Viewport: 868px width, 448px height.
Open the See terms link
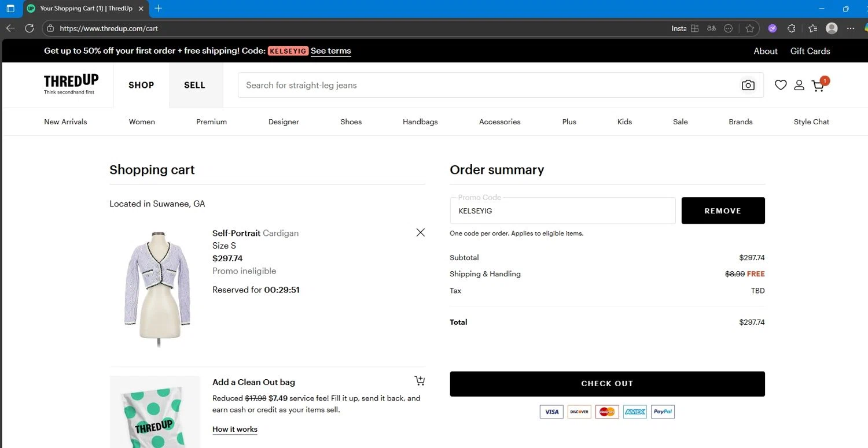331,51
